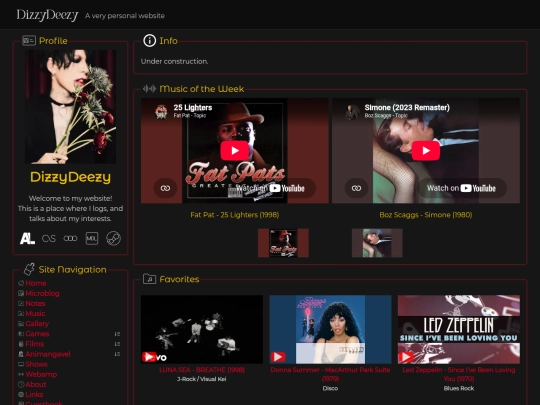Click the copy link icon on Simone video
Screen dimensions: 540x405
[x=356, y=188]
